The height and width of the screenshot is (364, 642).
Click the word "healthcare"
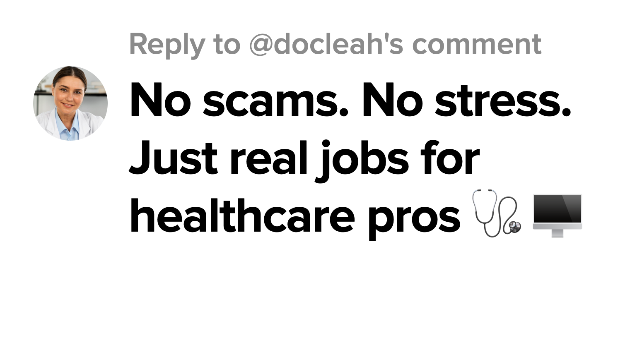(x=242, y=215)
